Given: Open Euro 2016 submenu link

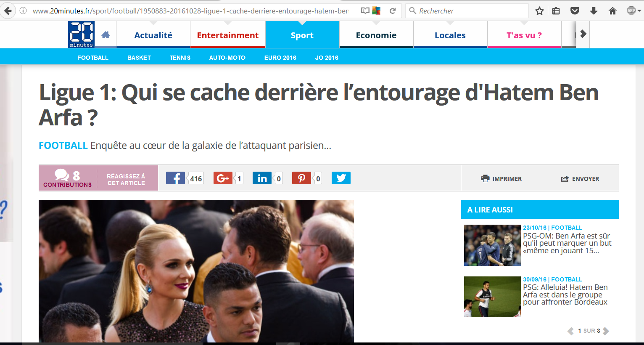Looking at the screenshot, I should click(x=280, y=58).
